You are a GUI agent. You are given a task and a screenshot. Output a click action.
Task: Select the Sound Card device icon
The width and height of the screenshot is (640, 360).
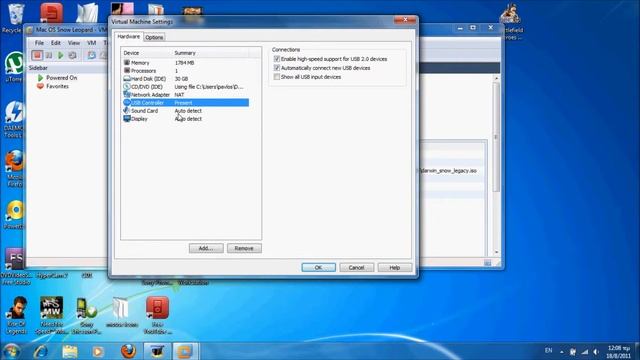click(x=127, y=111)
